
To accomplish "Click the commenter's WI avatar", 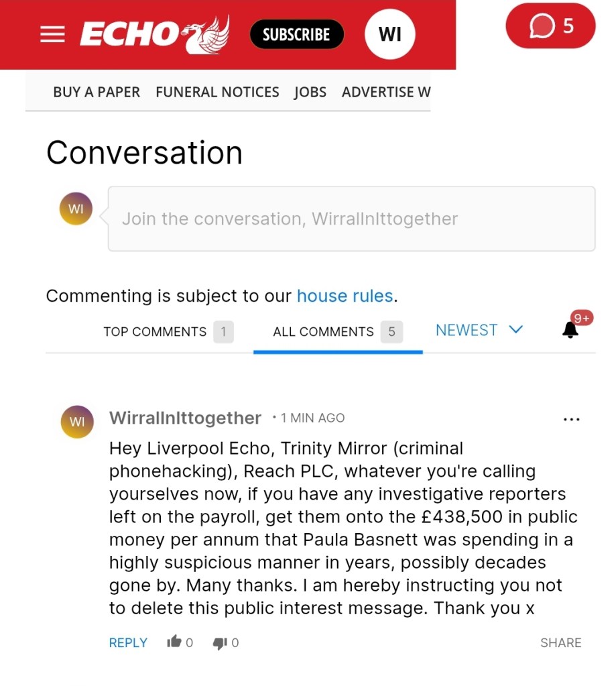I will pyautogui.click(x=77, y=422).
